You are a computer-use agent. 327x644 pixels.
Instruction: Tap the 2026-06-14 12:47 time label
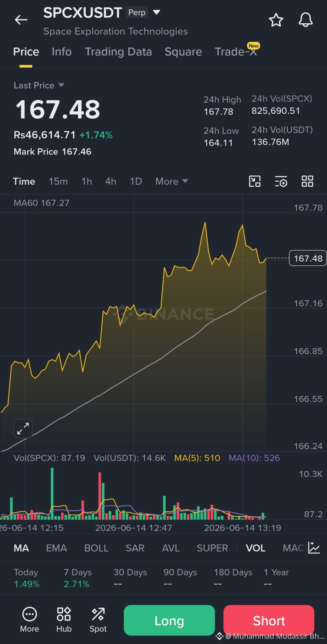134,528
